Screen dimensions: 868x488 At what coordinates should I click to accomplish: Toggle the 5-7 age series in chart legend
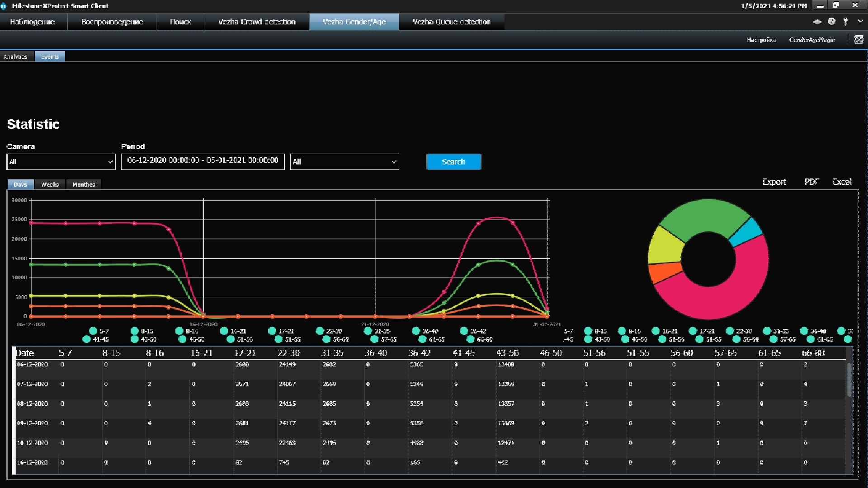93,331
